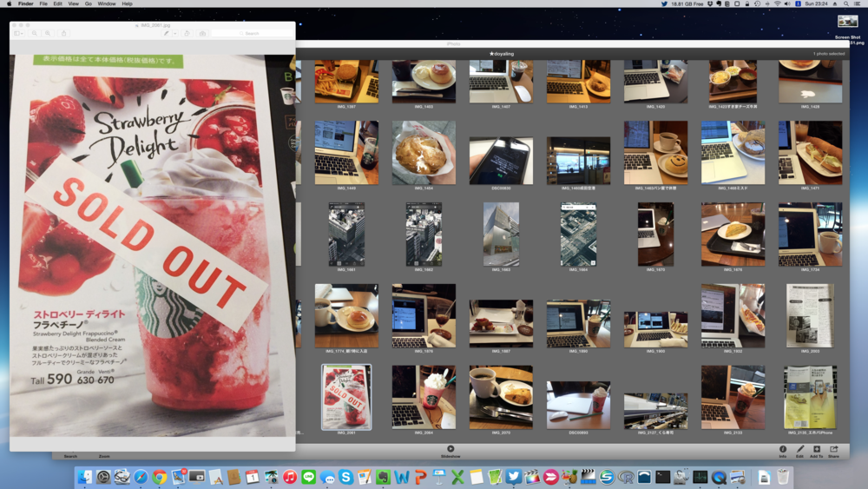Viewport: 868px width, 489px height.
Task: Open the sidebar view dropdown in Preview
Action: click(19, 33)
